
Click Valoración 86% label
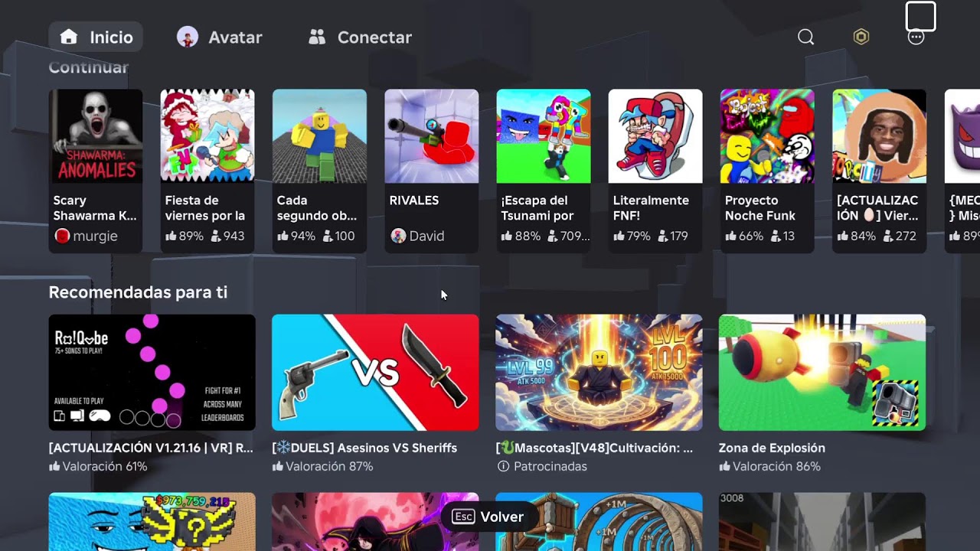[x=769, y=467]
